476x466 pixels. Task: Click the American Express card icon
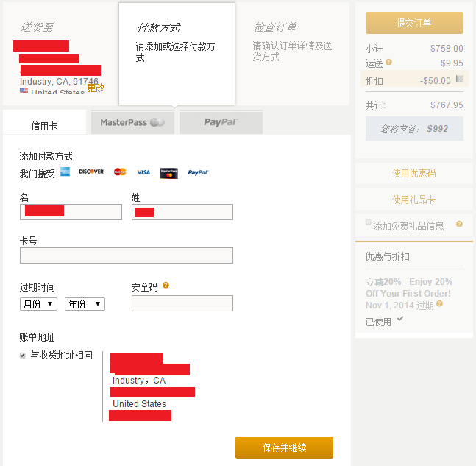tap(65, 172)
